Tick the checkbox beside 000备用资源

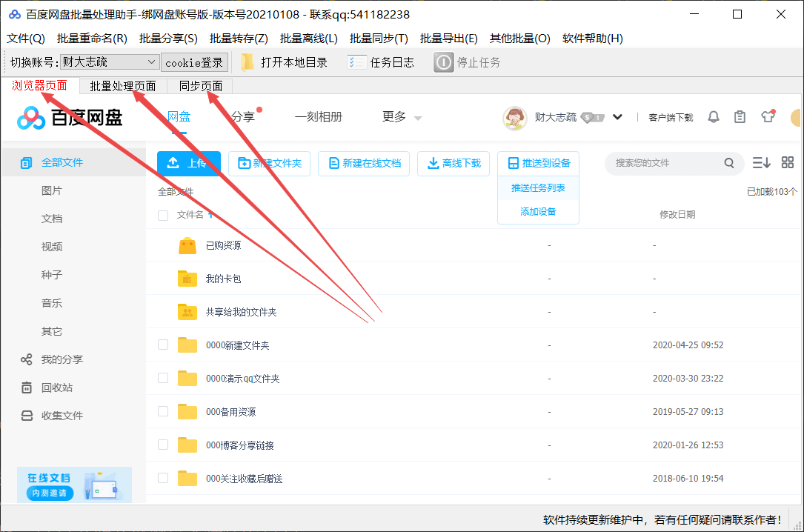(162, 411)
